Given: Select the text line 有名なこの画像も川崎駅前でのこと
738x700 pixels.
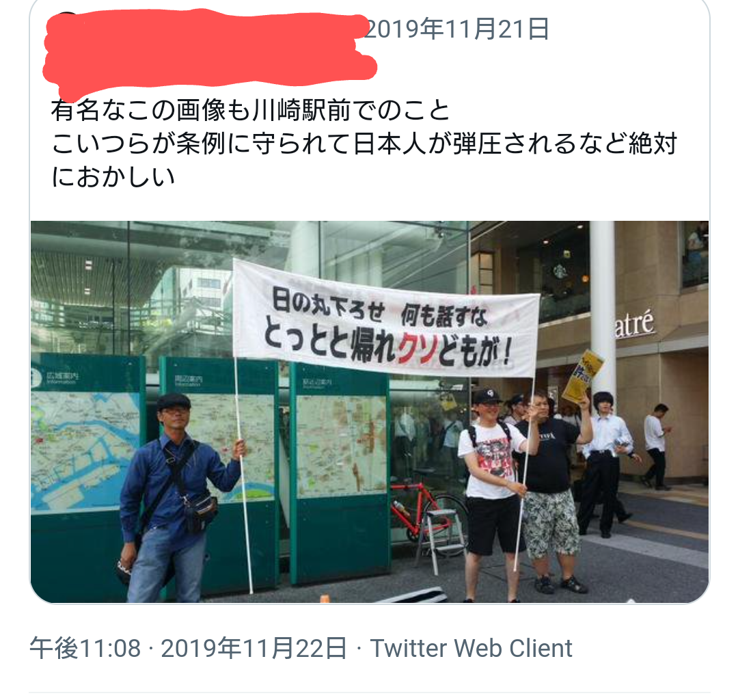Looking at the screenshot, I should tap(250, 110).
